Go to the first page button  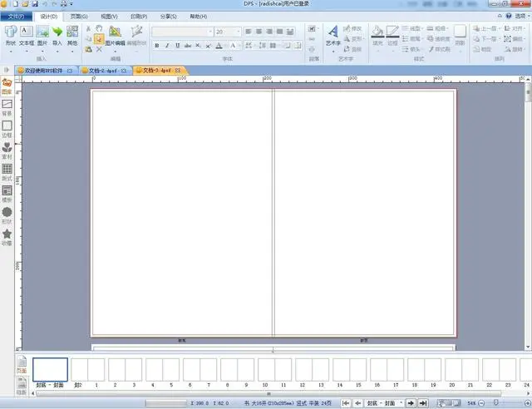click(x=346, y=403)
